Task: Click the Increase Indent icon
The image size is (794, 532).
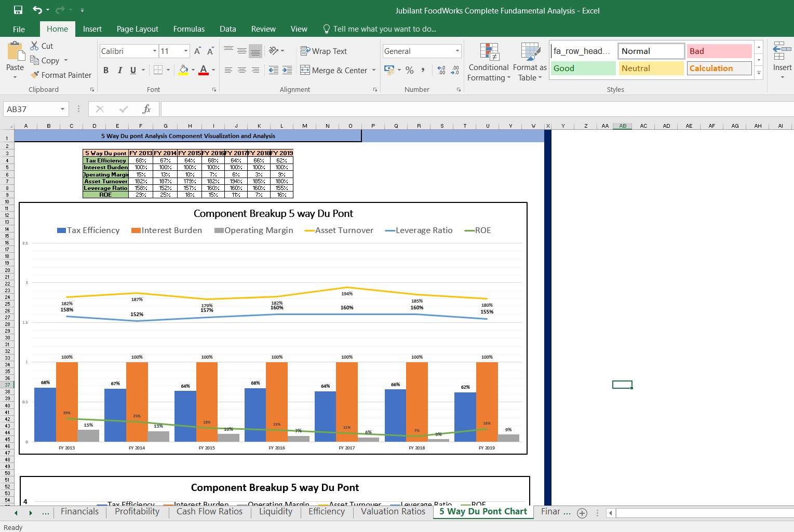Action: [x=287, y=70]
